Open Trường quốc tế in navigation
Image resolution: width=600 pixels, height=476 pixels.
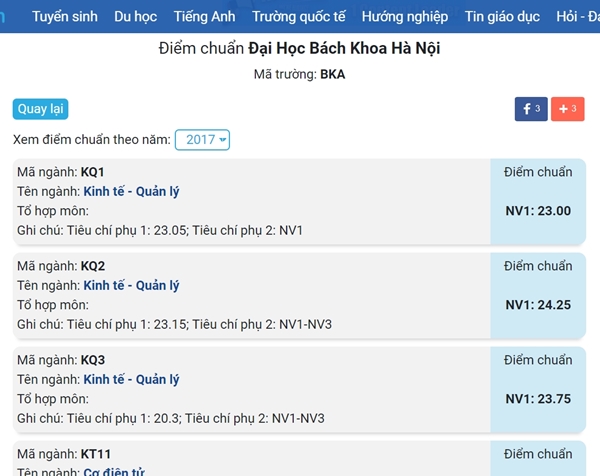click(x=298, y=17)
